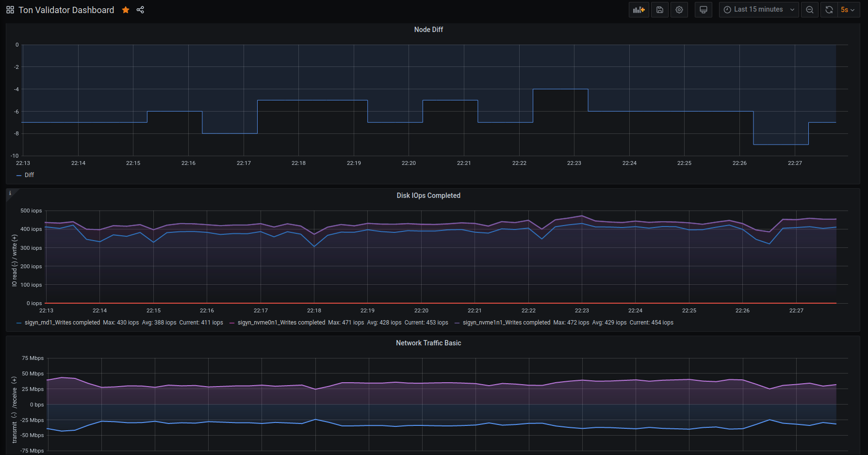Click 'Max: 472 iops' legend value

tap(571, 323)
